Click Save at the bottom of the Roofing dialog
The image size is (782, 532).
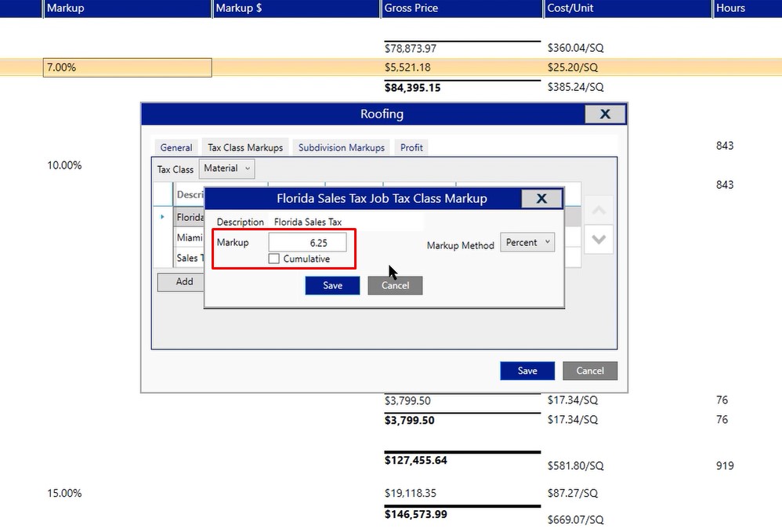point(527,371)
